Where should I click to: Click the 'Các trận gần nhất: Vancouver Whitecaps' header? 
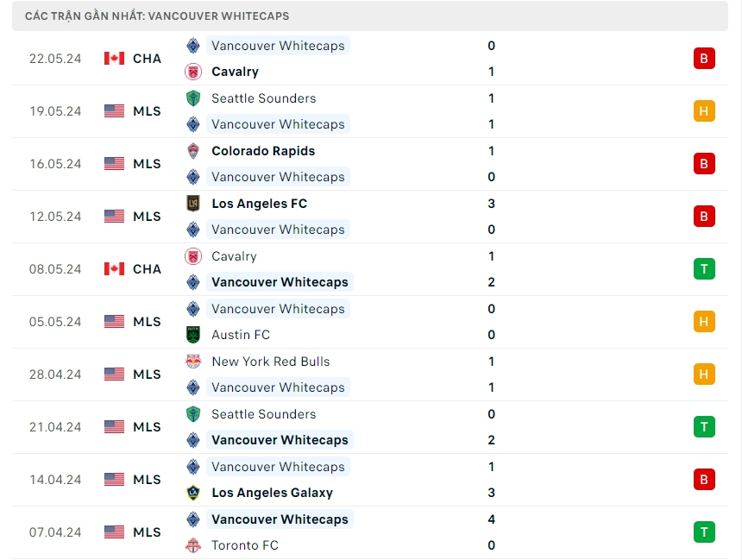[157, 16]
